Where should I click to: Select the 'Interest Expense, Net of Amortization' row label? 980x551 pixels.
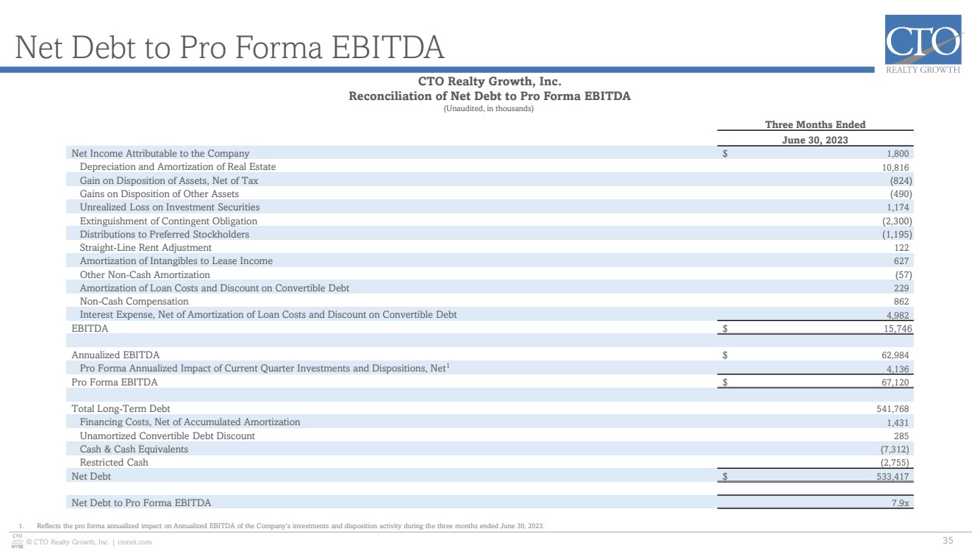point(268,314)
